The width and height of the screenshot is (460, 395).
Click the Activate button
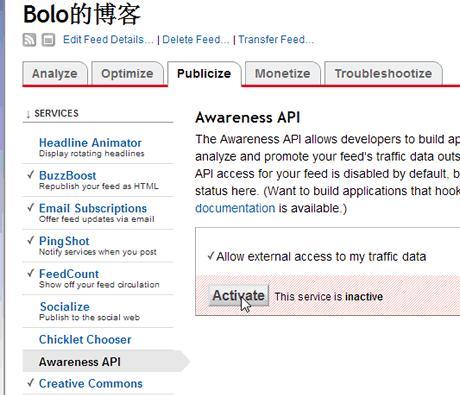[239, 295]
